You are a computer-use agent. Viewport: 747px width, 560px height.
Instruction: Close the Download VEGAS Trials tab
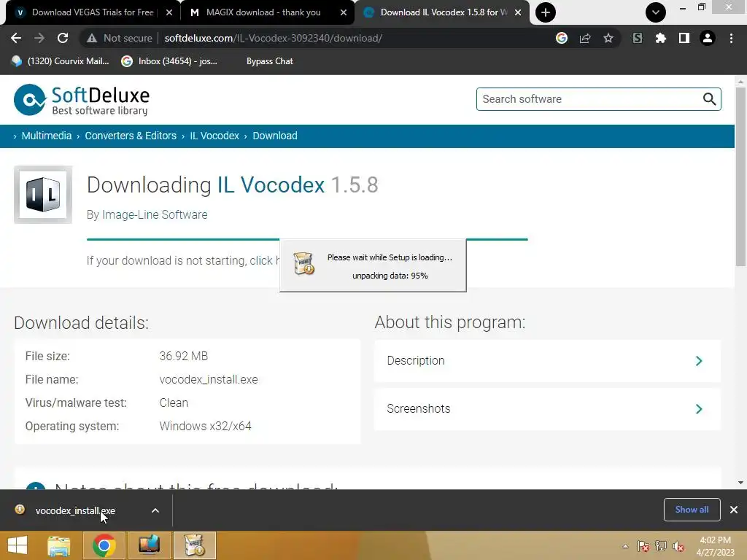coord(169,12)
